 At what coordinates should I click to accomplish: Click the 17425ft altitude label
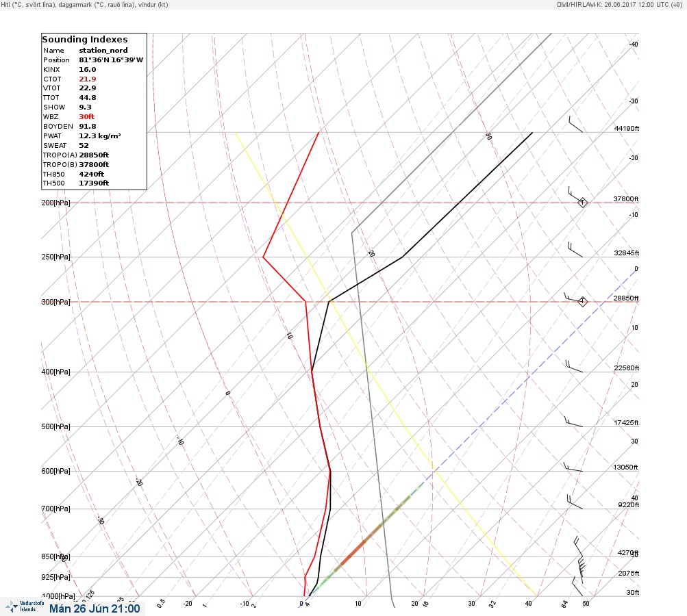point(626,422)
